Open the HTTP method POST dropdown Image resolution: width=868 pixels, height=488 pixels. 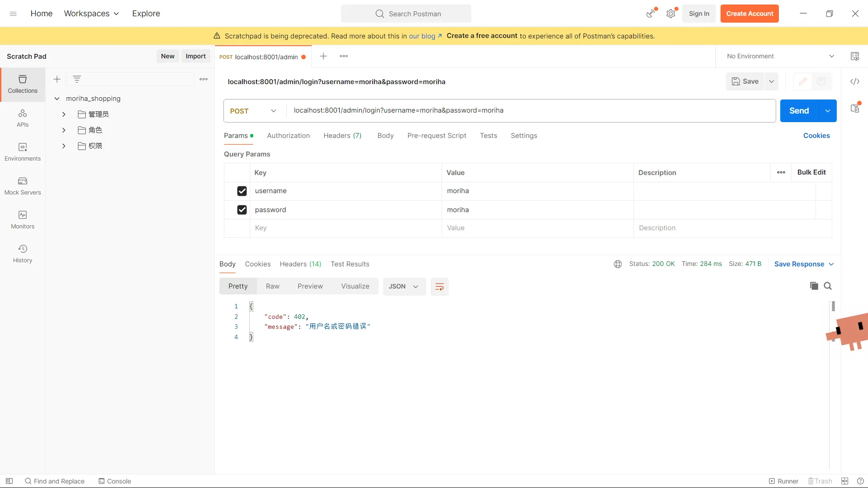click(253, 111)
